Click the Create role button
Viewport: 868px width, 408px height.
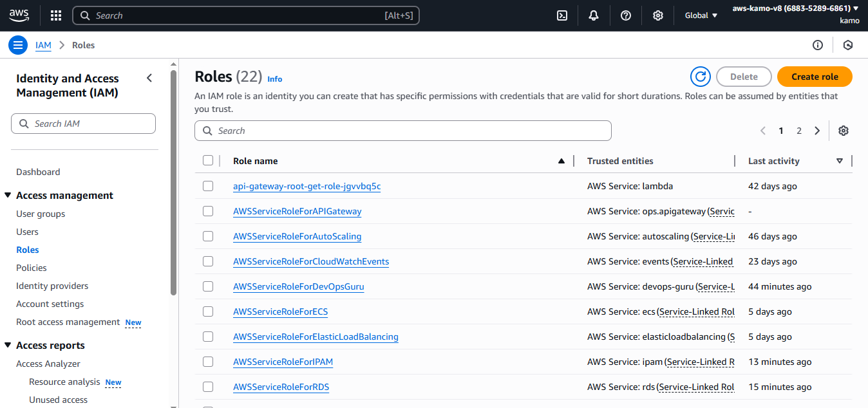click(x=814, y=77)
